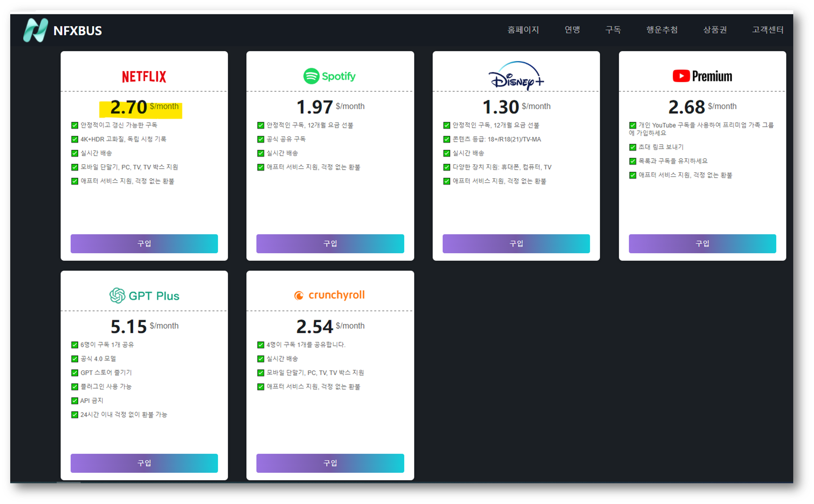Click text 목록과 구독을 유지하세요

[673, 161]
